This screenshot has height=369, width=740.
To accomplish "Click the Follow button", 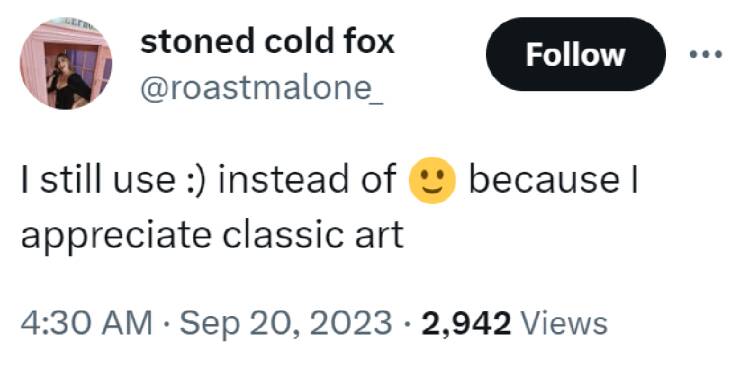I will point(576,54).
